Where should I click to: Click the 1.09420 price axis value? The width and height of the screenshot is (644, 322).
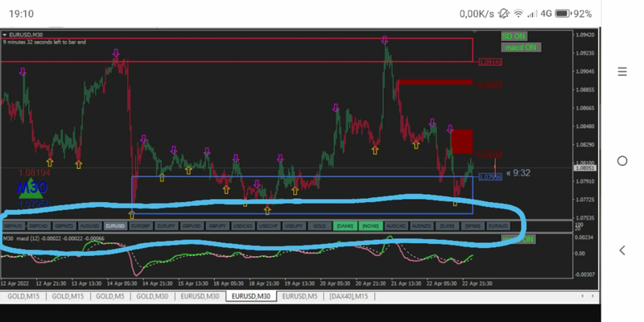click(585, 35)
